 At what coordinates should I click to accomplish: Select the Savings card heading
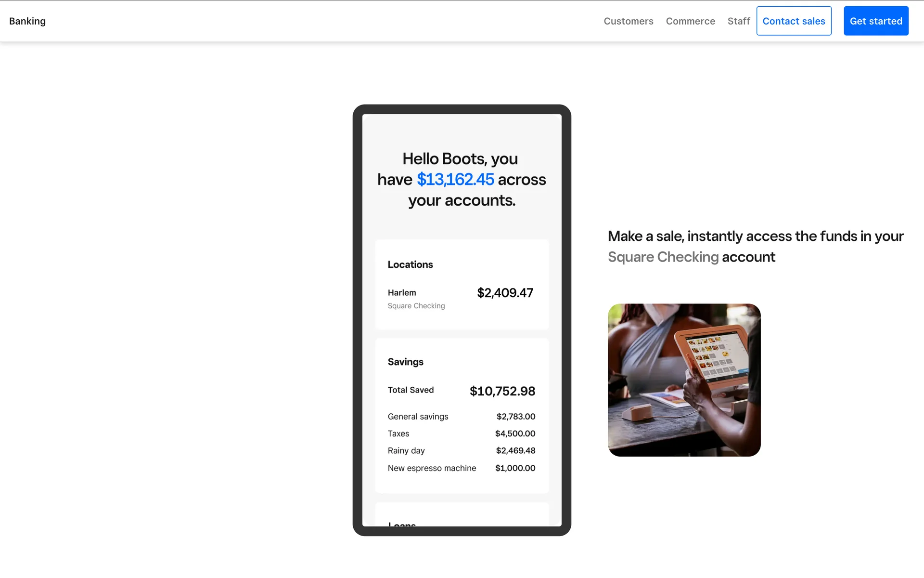[x=405, y=362]
